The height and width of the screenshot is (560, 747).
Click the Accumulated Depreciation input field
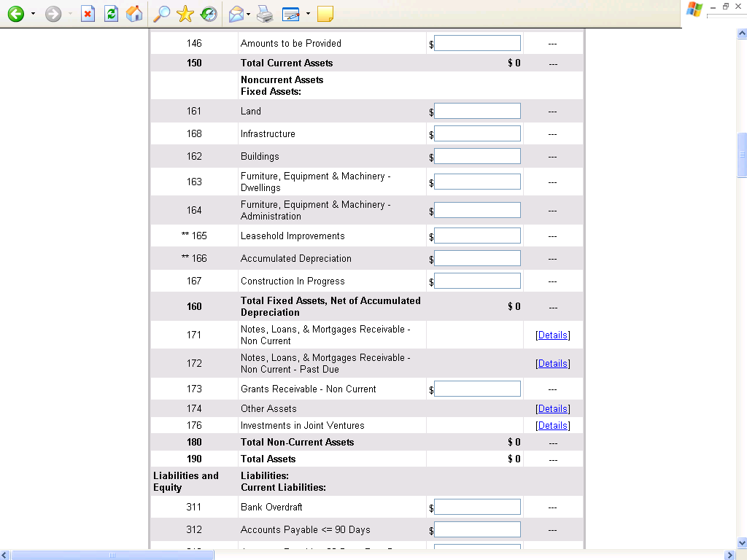coord(477,259)
